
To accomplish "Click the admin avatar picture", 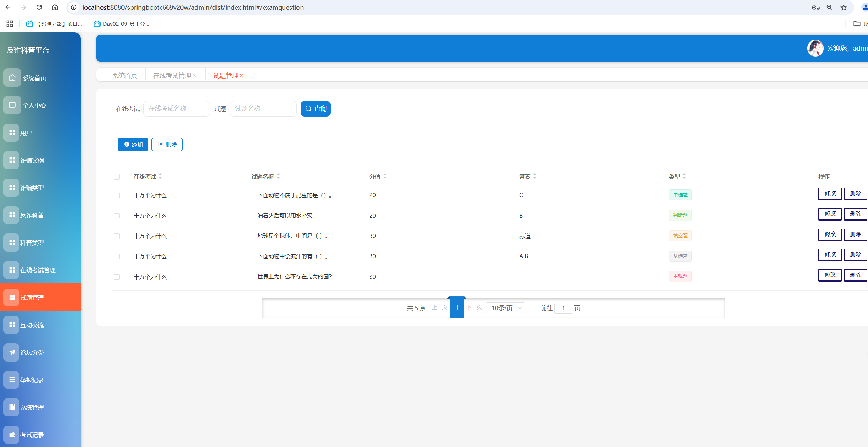I will [x=815, y=48].
